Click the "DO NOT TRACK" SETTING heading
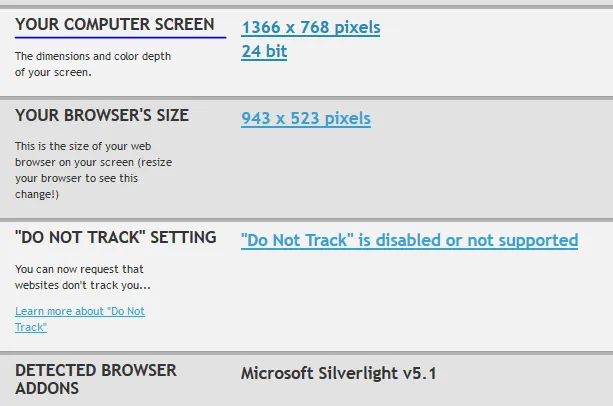This screenshot has height=406, width=613. (115, 237)
